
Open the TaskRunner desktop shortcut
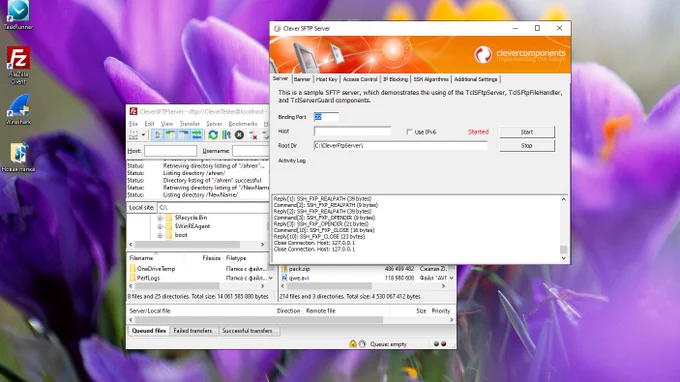coord(18,15)
